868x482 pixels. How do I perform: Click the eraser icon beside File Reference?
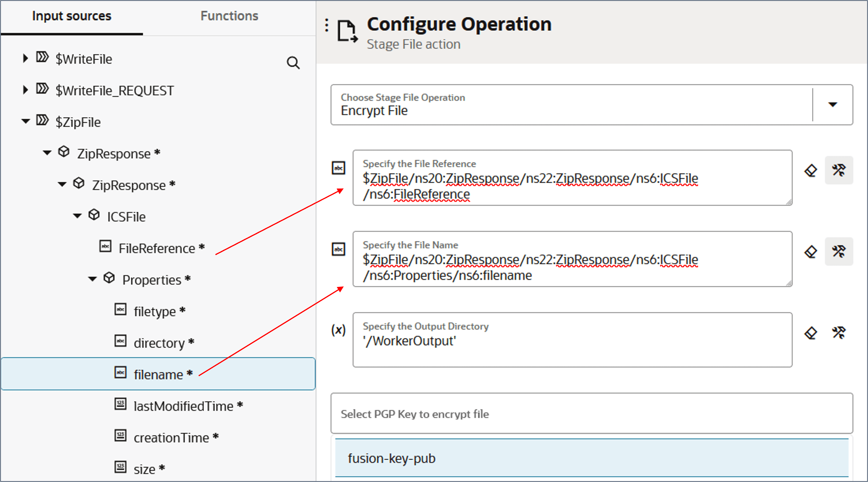[810, 170]
